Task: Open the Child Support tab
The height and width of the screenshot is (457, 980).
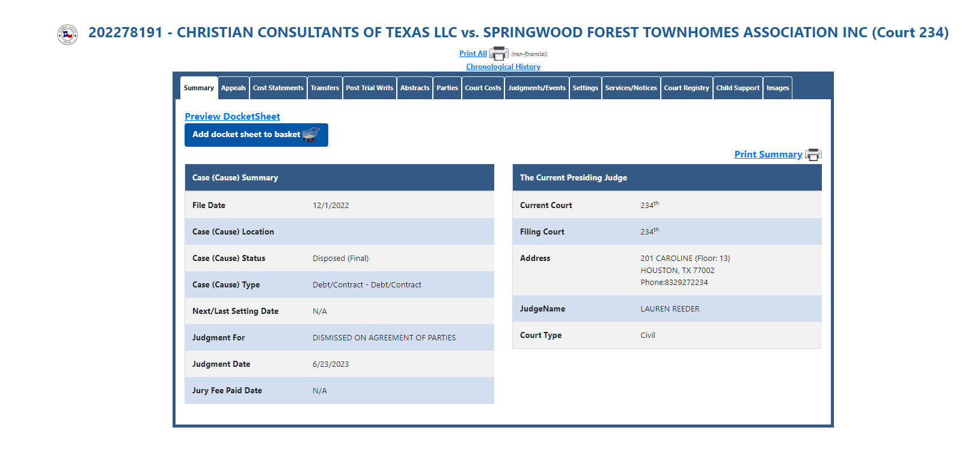Action: tap(738, 88)
